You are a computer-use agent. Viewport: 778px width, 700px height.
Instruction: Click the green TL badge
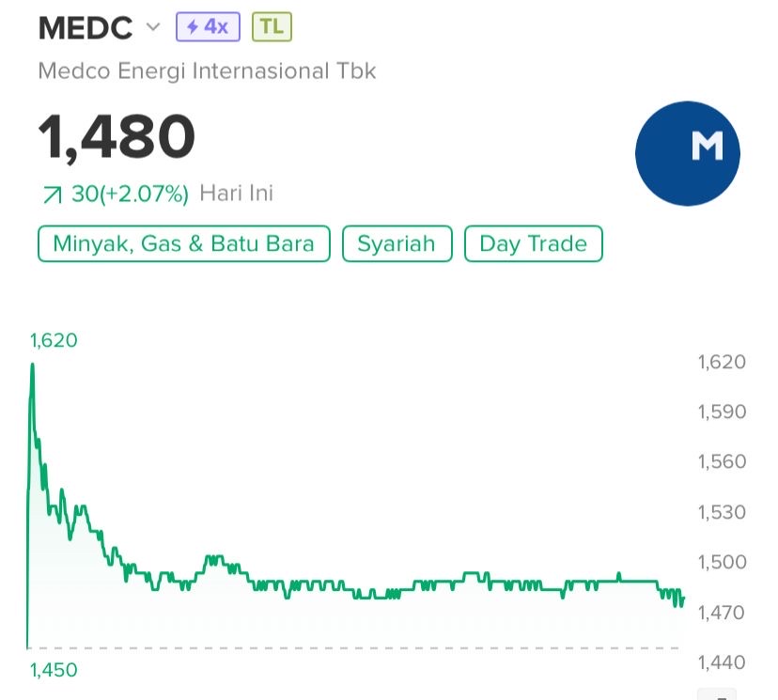tap(272, 27)
